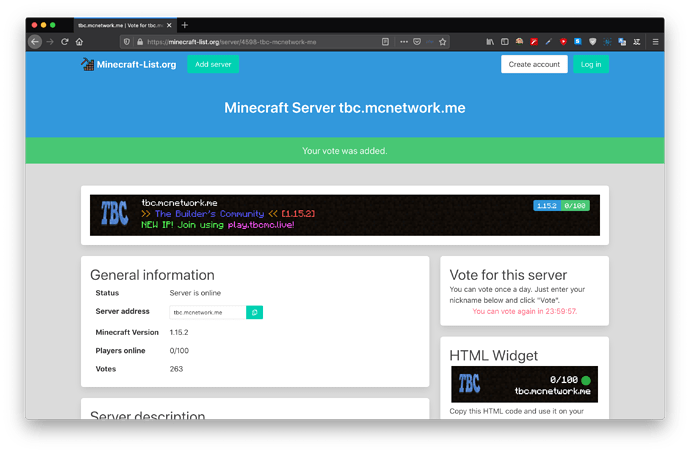Click the 'Server is online' status text
690x453 pixels.
pyautogui.click(x=195, y=293)
